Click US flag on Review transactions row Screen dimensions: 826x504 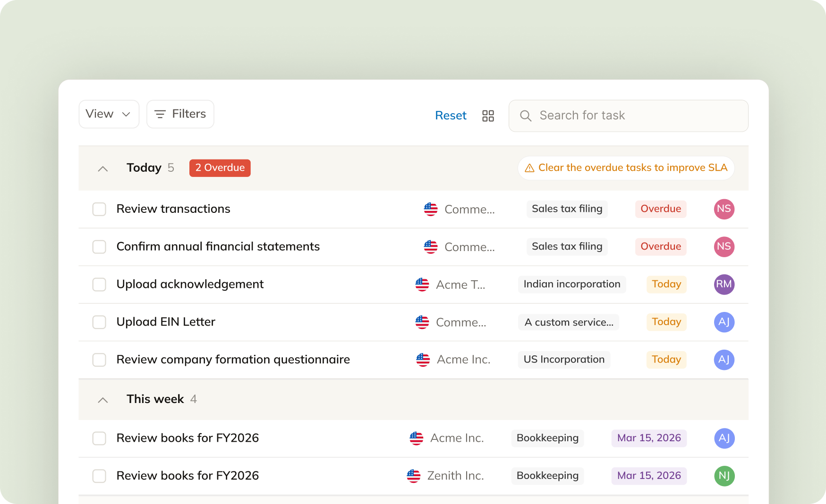tap(431, 209)
